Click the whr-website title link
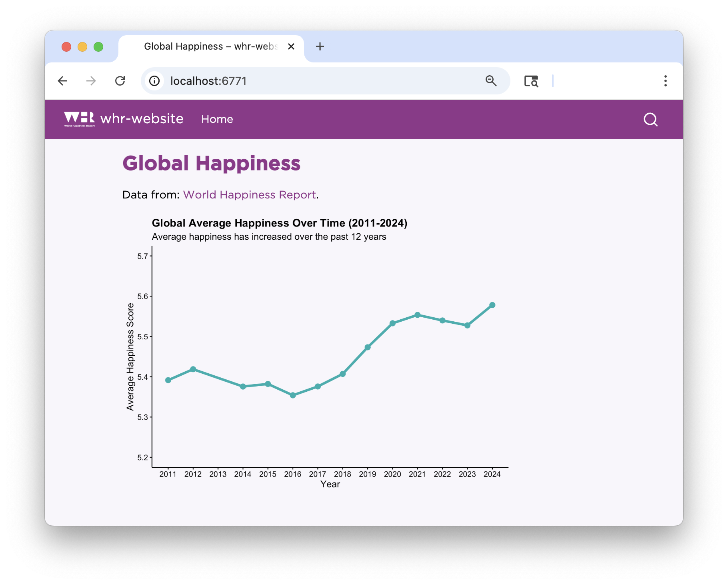This screenshot has width=728, height=585. pyautogui.click(x=142, y=119)
